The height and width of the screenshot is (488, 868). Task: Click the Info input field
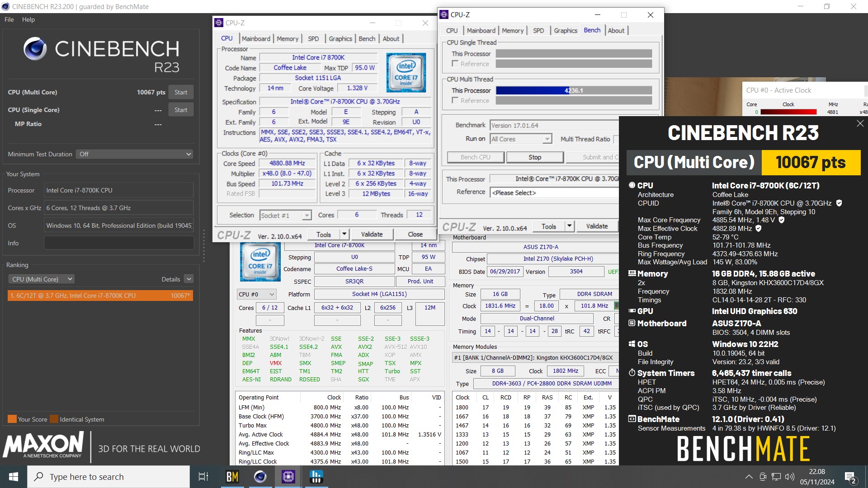(x=119, y=243)
